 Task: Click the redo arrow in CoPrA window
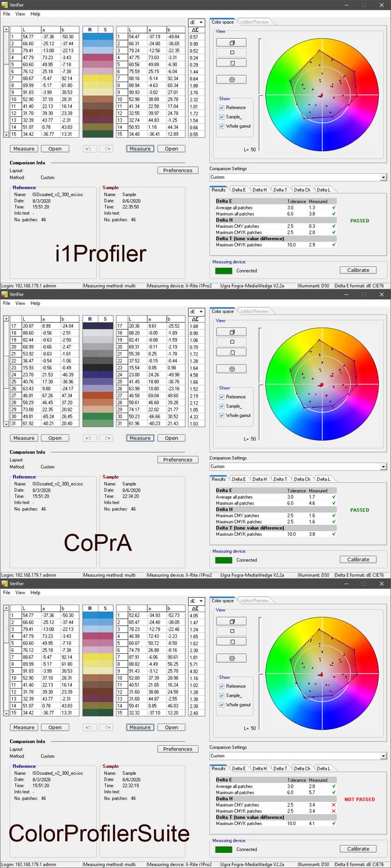[108, 438]
